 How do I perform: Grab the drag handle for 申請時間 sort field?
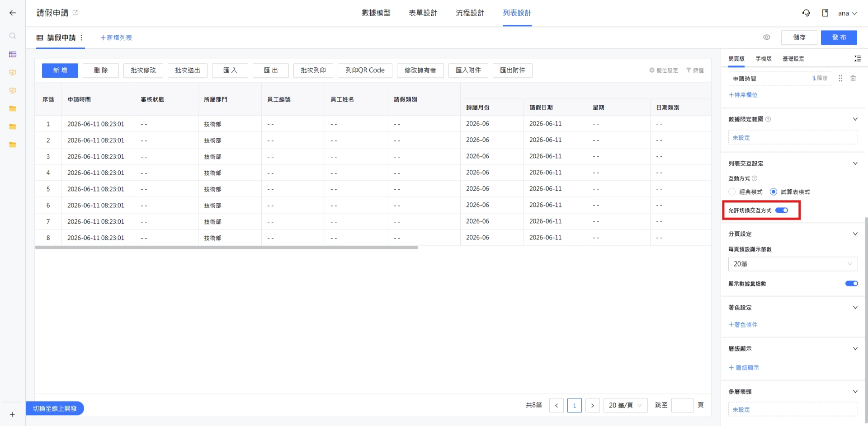pos(840,78)
